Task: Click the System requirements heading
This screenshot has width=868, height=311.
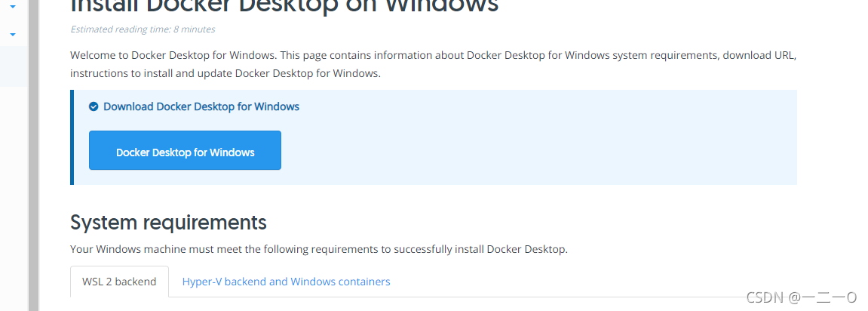Action: click(x=168, y=222)
